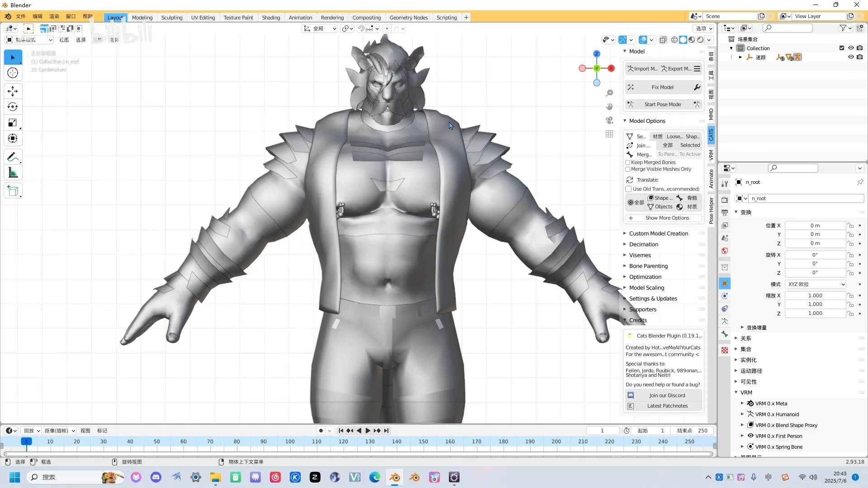The image size is (868, 488).
Task: Switch to the Modeling workspace tab
Action: click(142, 18)
